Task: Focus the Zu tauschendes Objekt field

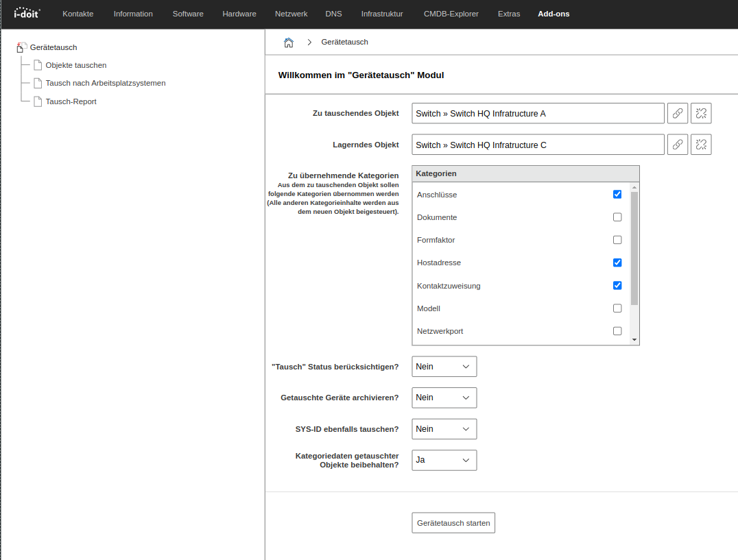Action: click(538, 113)
